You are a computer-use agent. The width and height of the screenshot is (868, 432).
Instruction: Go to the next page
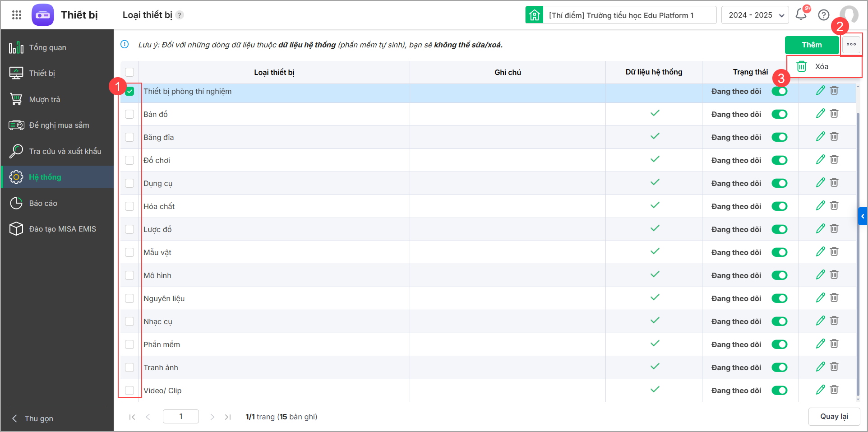tap(212, 417)
